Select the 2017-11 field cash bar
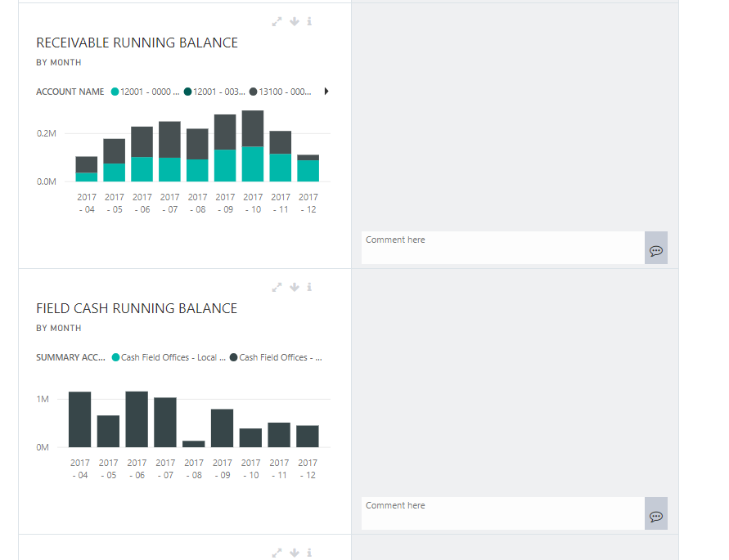Screen dimensions: 729x560 279,435
